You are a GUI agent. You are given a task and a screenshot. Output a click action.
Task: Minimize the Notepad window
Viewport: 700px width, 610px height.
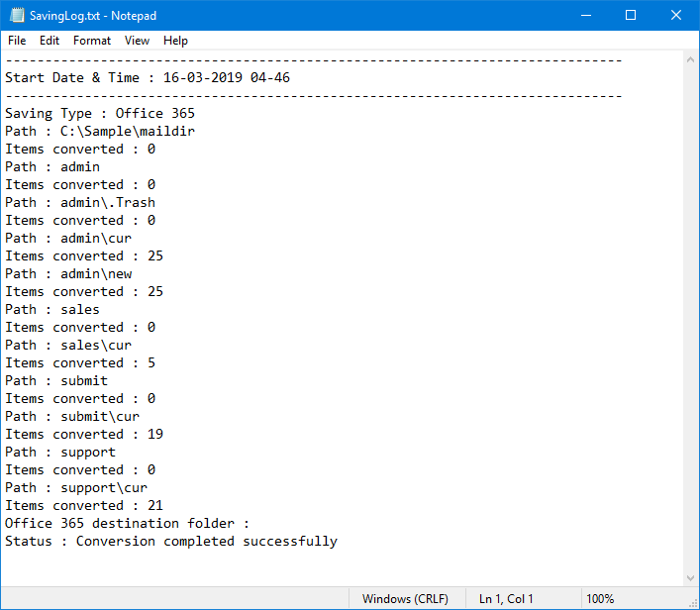coord(586,15)
